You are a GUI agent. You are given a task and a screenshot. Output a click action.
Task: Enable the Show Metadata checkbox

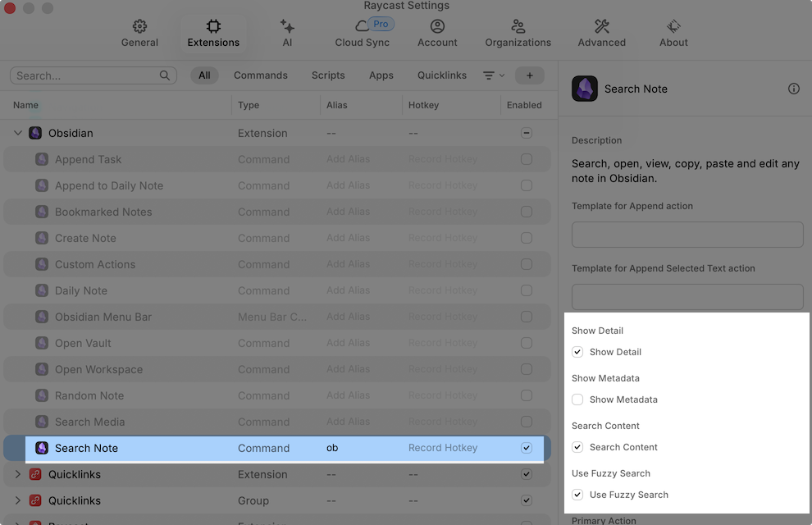pos(577,399)
